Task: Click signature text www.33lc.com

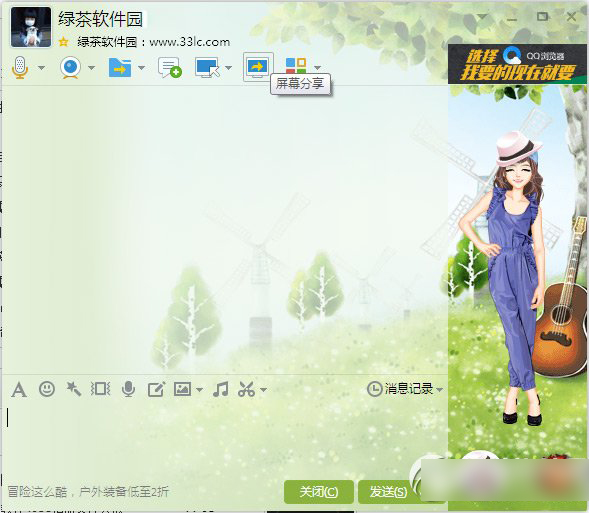Action: [x=190, y=42]
